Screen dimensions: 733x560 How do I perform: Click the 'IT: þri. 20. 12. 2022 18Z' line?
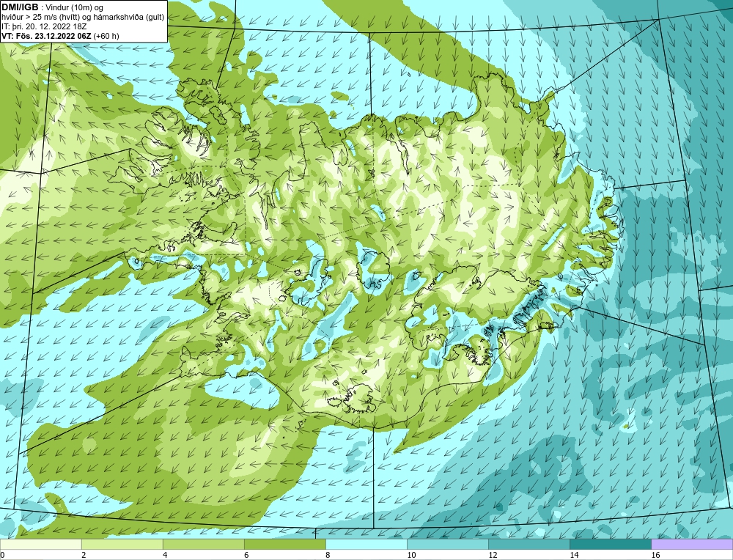pyautogui.click(x=44, y=26)
